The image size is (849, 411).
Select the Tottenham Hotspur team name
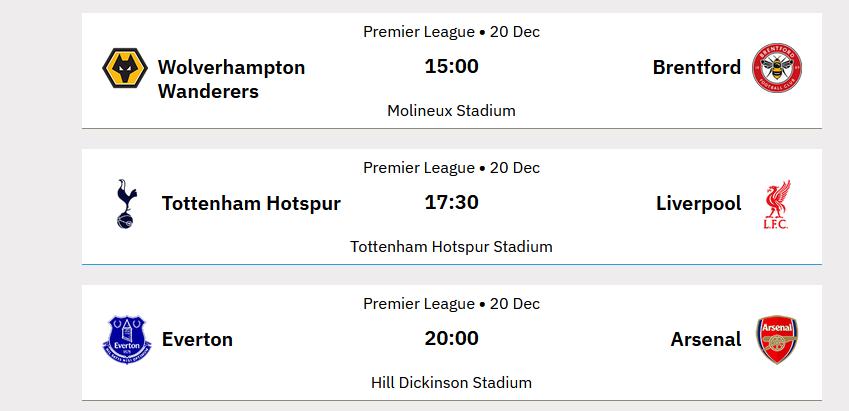pyautogui.click(x=251, y=204)
